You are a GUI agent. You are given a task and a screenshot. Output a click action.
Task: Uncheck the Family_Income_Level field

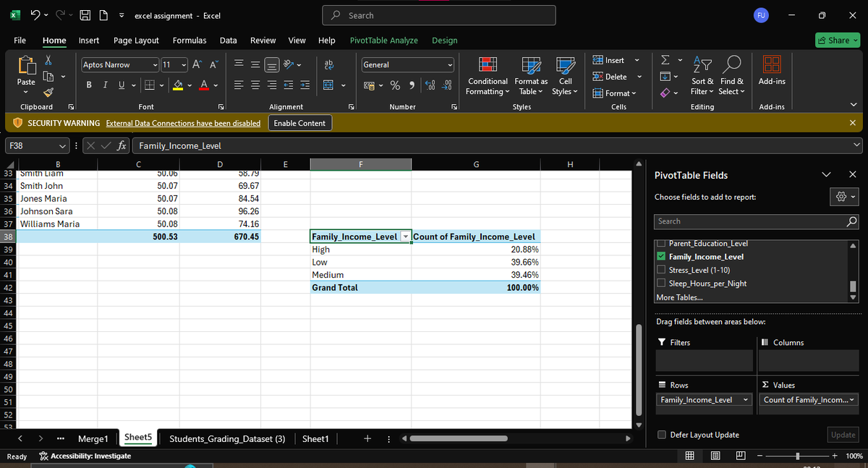[x=660, y=257]
